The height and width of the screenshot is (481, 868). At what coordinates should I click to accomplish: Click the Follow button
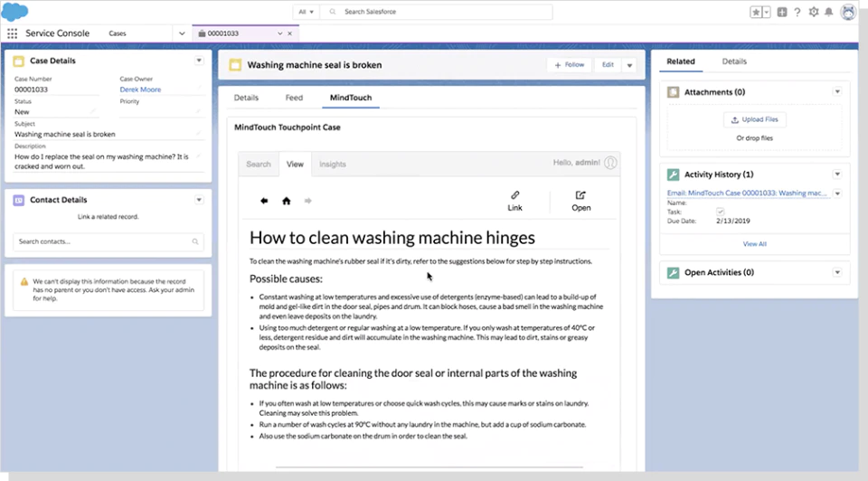click(x=569, y=65)
